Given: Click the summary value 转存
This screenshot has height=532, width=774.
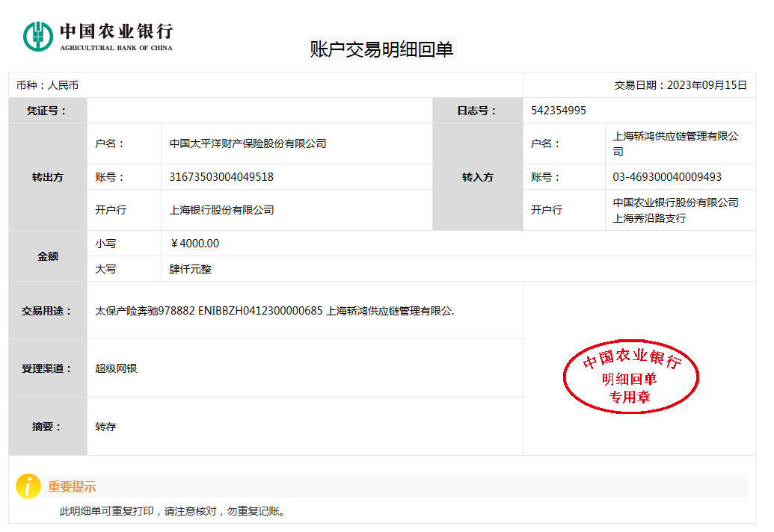Looking at the screenshot, I should pos(105,427).
